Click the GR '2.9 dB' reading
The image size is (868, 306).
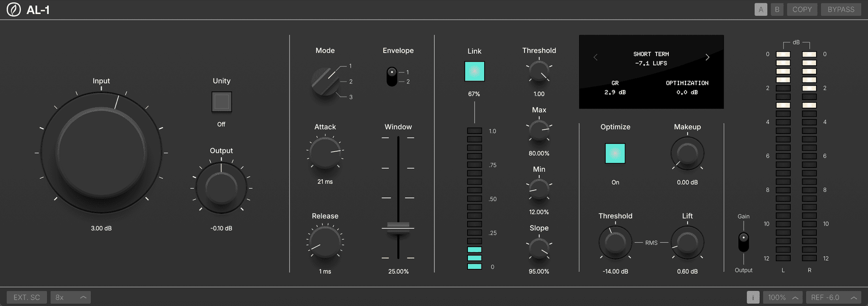pyautogui.click(x=615, y=92)
